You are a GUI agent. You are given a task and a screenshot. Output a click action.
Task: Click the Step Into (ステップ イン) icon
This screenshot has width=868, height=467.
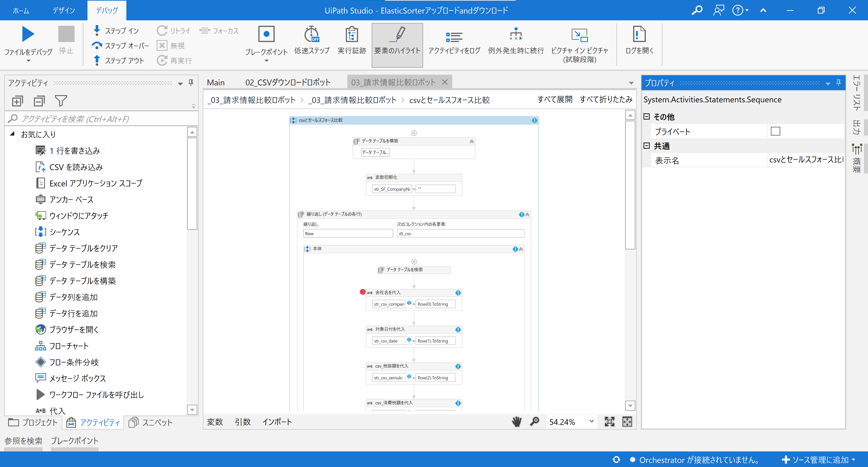[97, 30]
